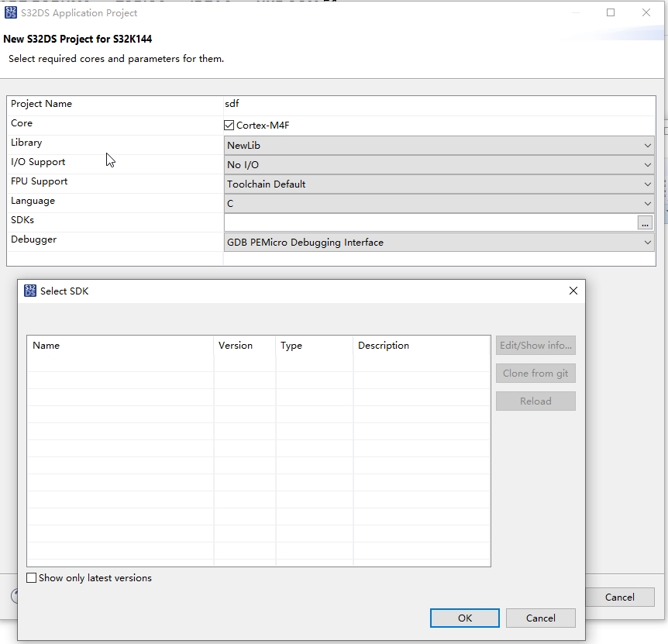Maximize the S32DS Application Project window
Viewport: 668px width, 644px height.
611,12
